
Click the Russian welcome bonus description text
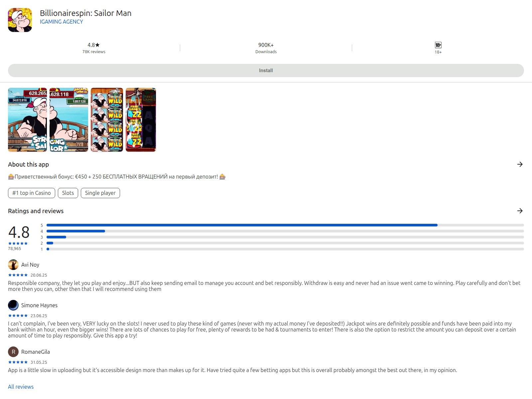click(117, 177)
